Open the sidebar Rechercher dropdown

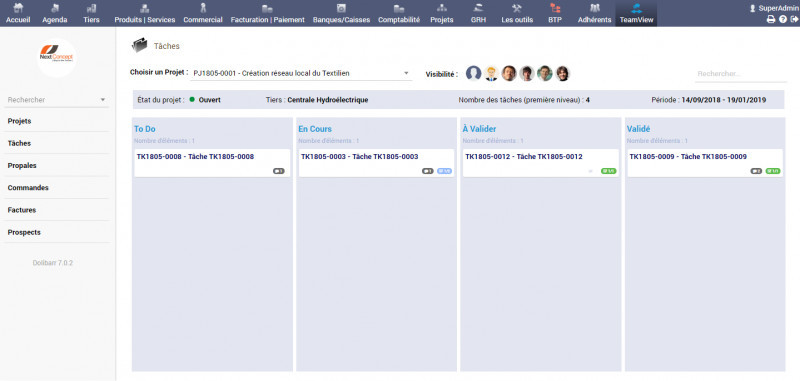coord(57,100)
